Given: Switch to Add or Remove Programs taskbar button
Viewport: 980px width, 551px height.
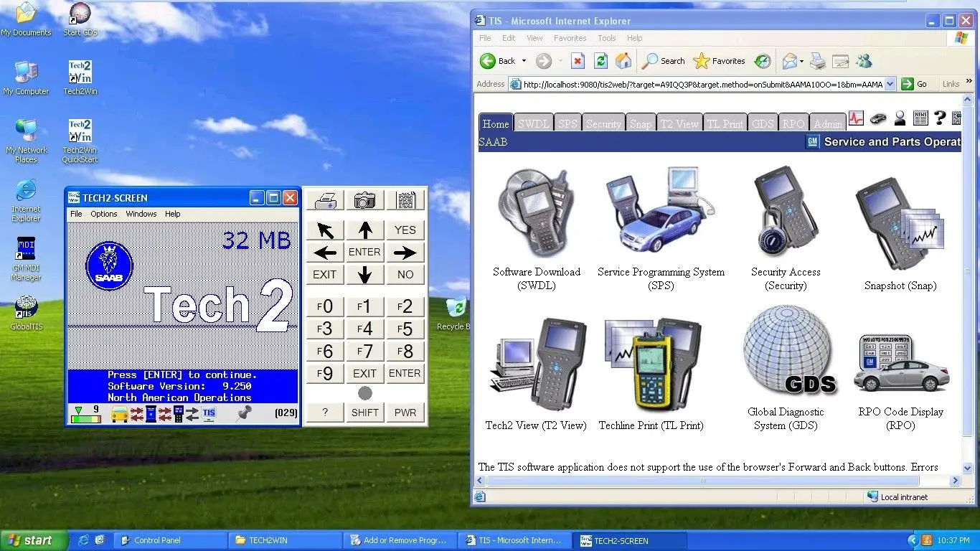Looking at the screenshot, I should [400, 540].
